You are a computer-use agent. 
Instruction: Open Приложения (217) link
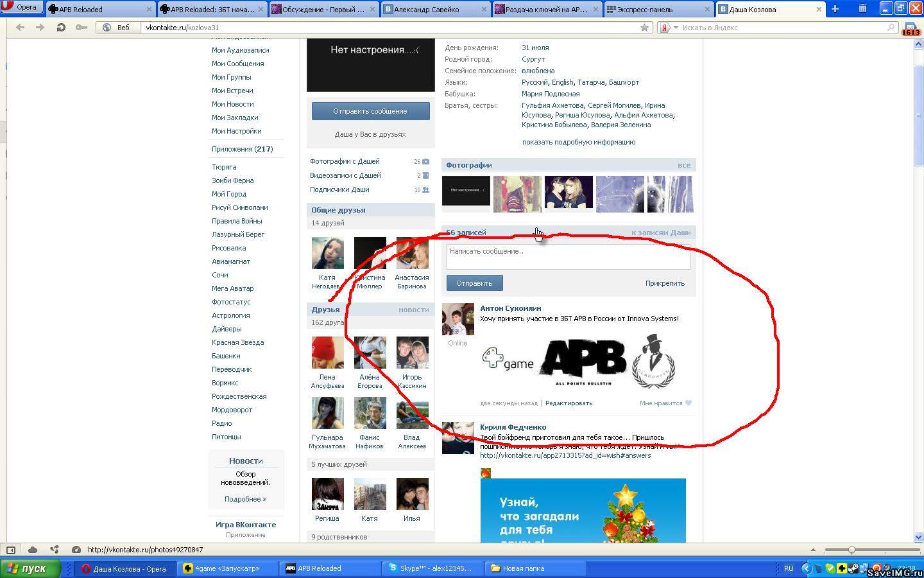(x=242, y=149)
